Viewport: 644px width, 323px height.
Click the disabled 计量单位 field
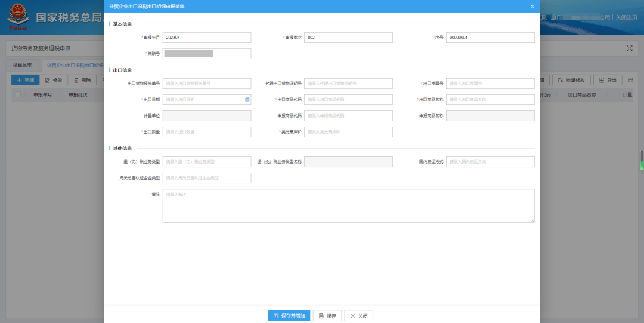pyautogui.click(x=206, y=116)
